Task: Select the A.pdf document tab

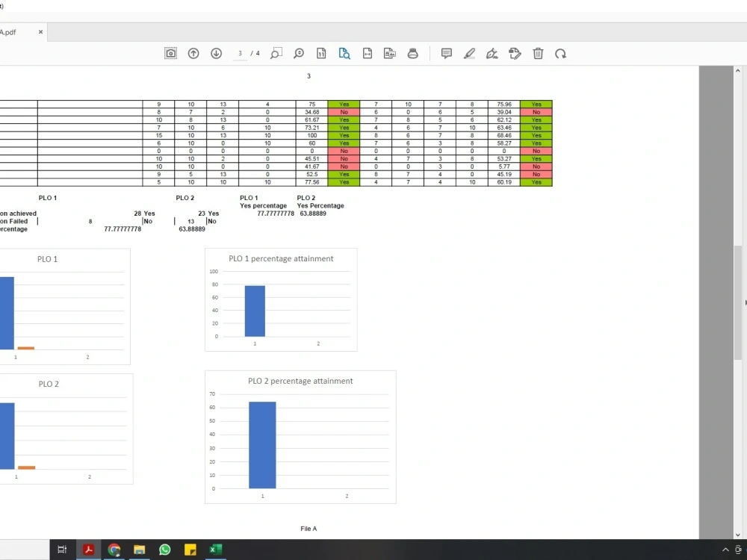Action: (22, 32)
